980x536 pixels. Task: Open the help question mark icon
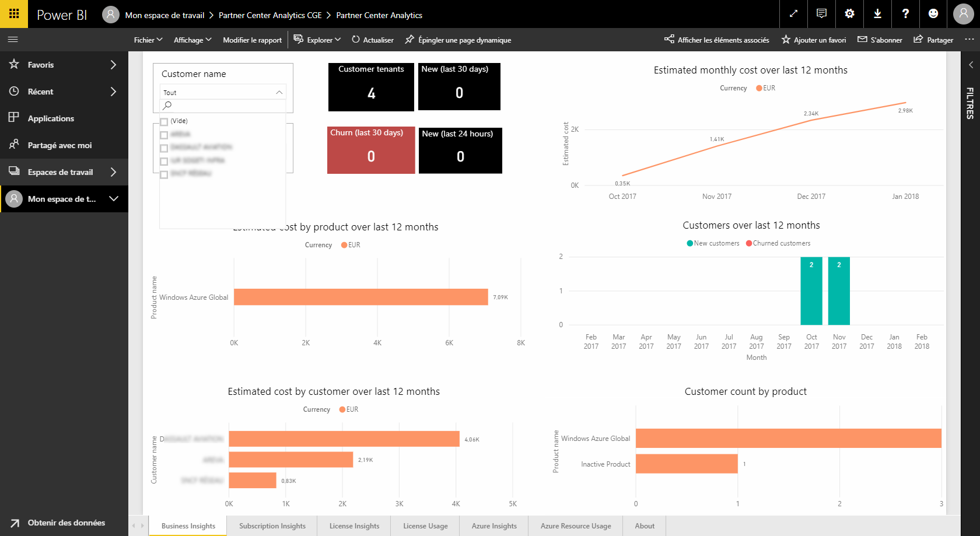[905, 14]
